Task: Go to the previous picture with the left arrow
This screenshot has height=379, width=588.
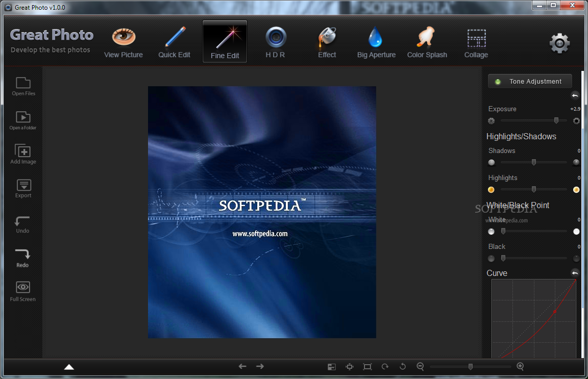Action: point(242,366)
